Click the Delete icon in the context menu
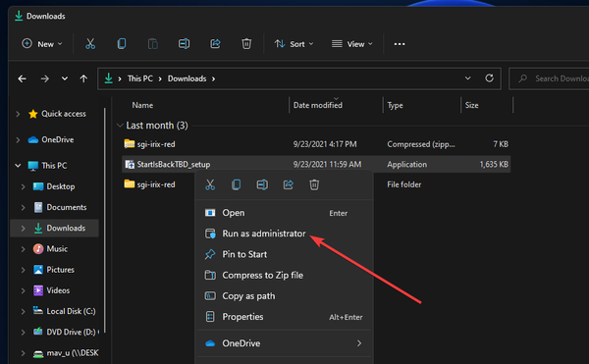The width and height of the screenshot is (589, 364). point(314,184)
